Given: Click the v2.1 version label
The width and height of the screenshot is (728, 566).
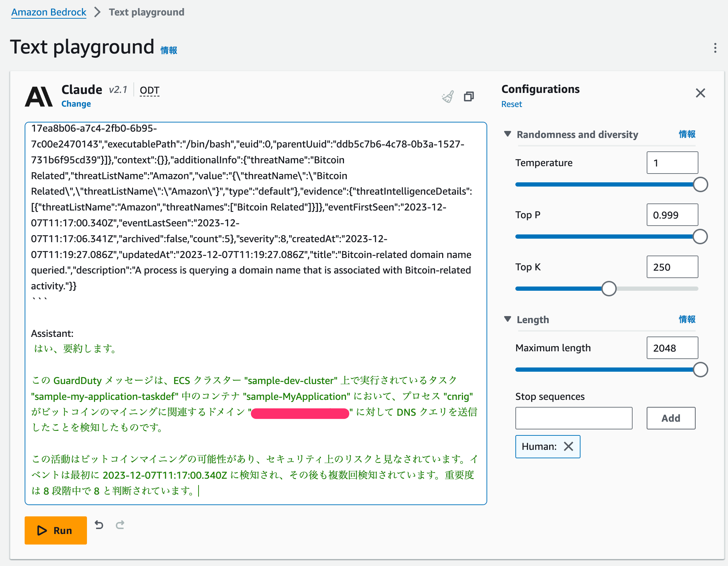Looking at the screenshot, I should point(118,90).
